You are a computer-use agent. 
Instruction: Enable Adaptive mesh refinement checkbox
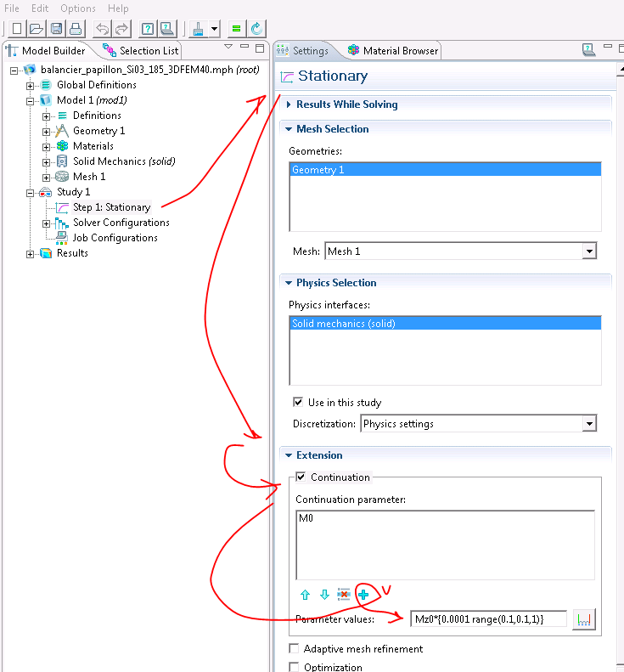[x=295, y=649]
